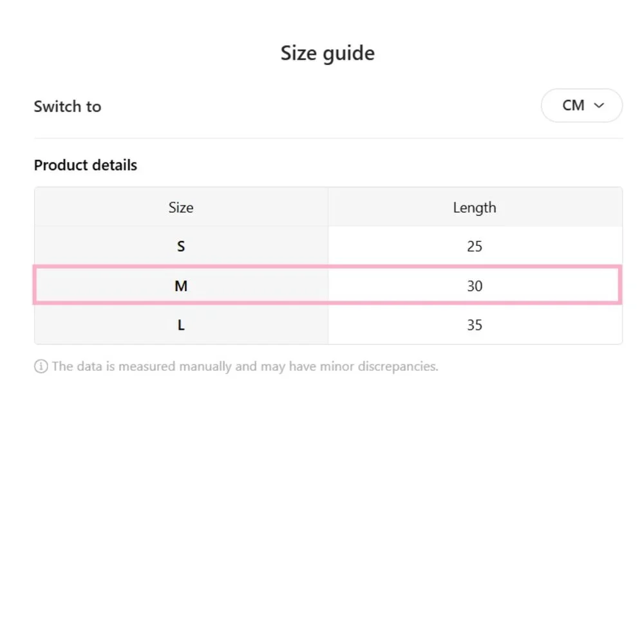Select the M size cell
Image resolution: width=644 pixels, height=644 pixels.
pos(181,286)
